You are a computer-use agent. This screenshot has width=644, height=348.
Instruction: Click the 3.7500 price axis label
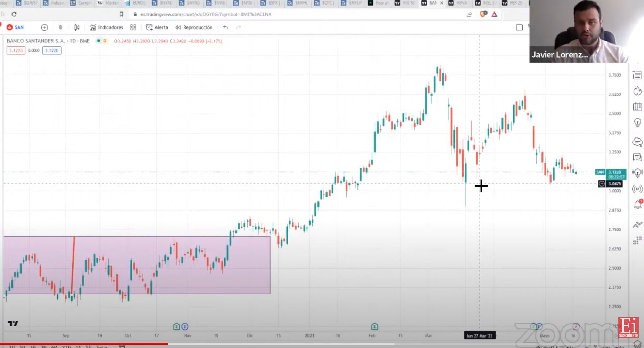[x=614, y=75]
